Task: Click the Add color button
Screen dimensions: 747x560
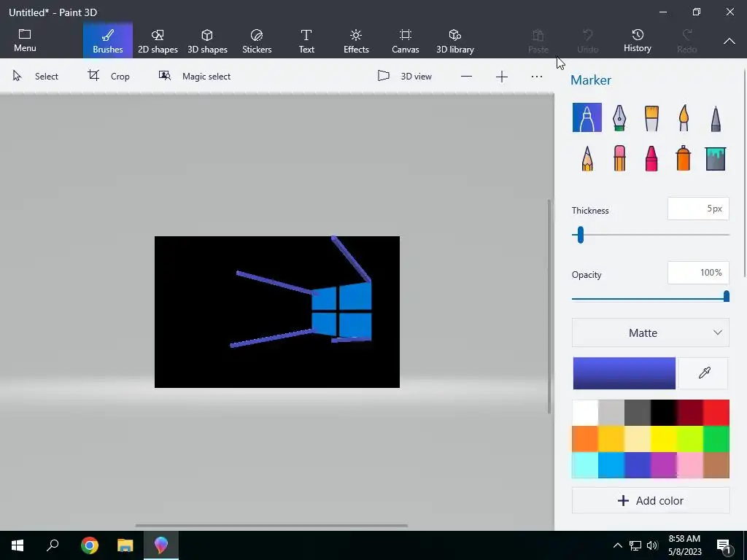Action: pyautogui.click(x=650, y=500)
